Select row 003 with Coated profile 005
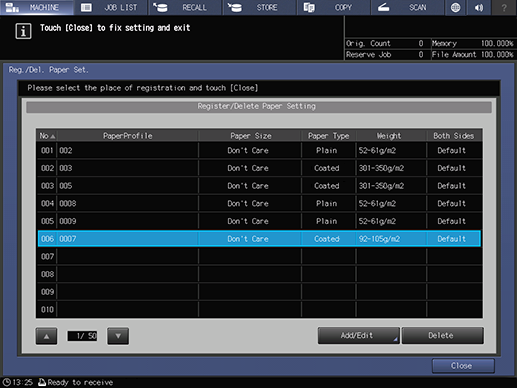This screenshot has height=388, width=517. tap(259, 186)
